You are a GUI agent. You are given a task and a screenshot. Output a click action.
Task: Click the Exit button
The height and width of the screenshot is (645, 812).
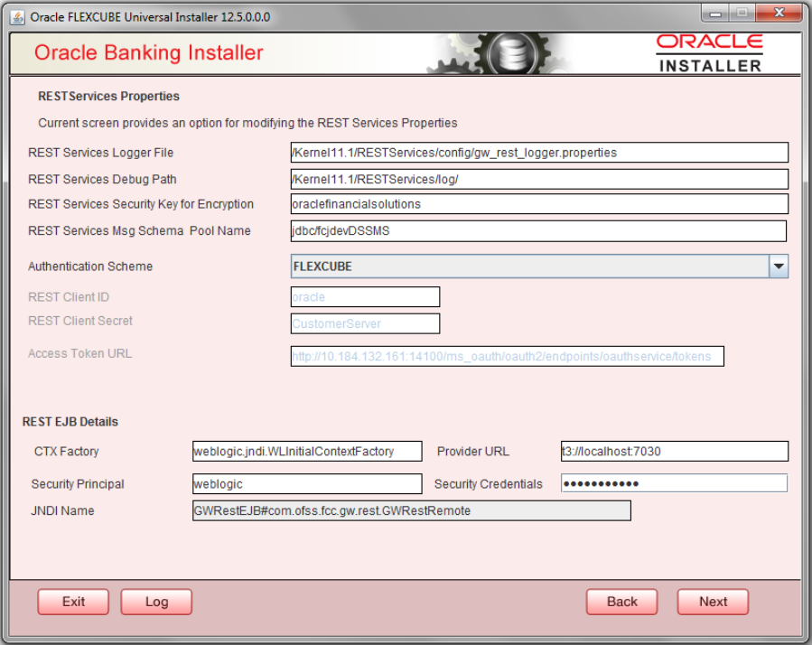coord(73,602)
